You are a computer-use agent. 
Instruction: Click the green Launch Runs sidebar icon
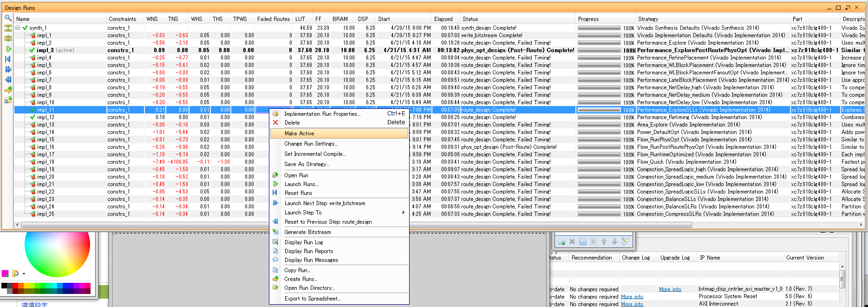coord(8,49)
